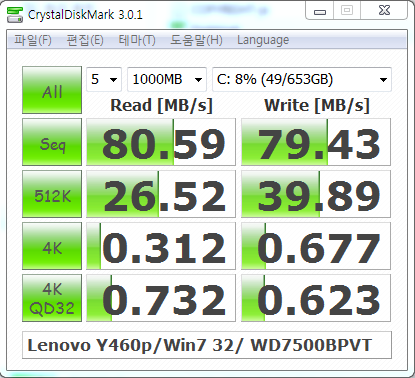Image resolution: width=415 pixels, height=378 pixels.
Task: Start the 4K random test
Action: click(52, 246)
